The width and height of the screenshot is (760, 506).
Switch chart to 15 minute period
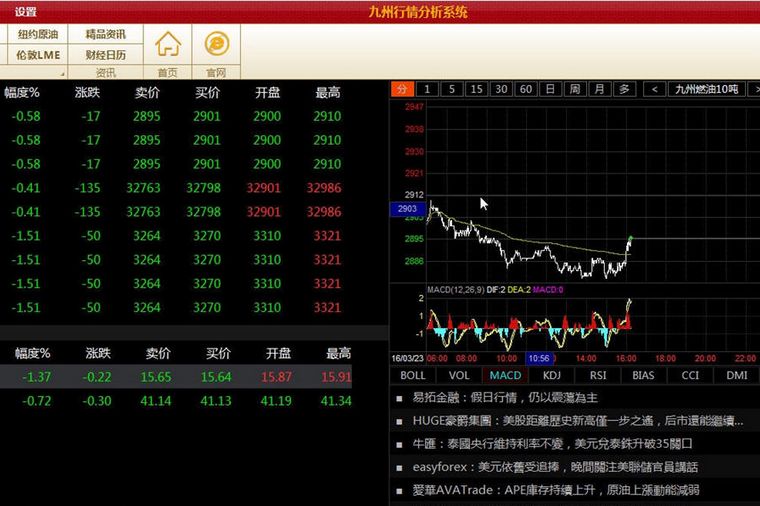coord(476,89)
